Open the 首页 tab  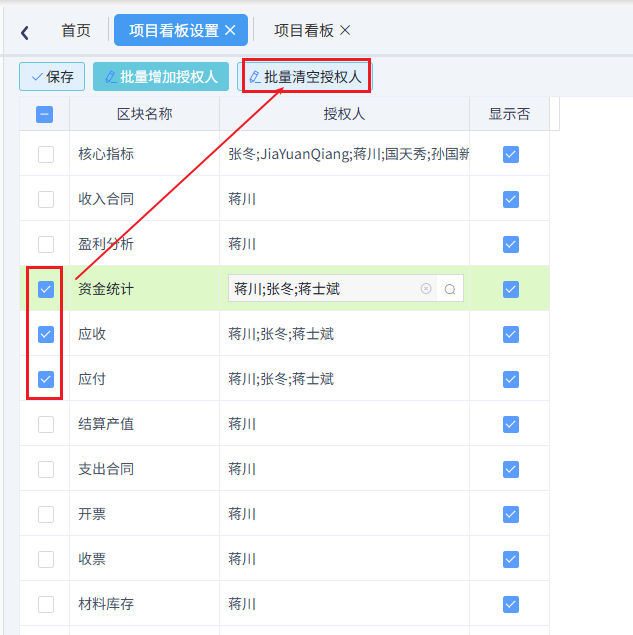(76, 30)
